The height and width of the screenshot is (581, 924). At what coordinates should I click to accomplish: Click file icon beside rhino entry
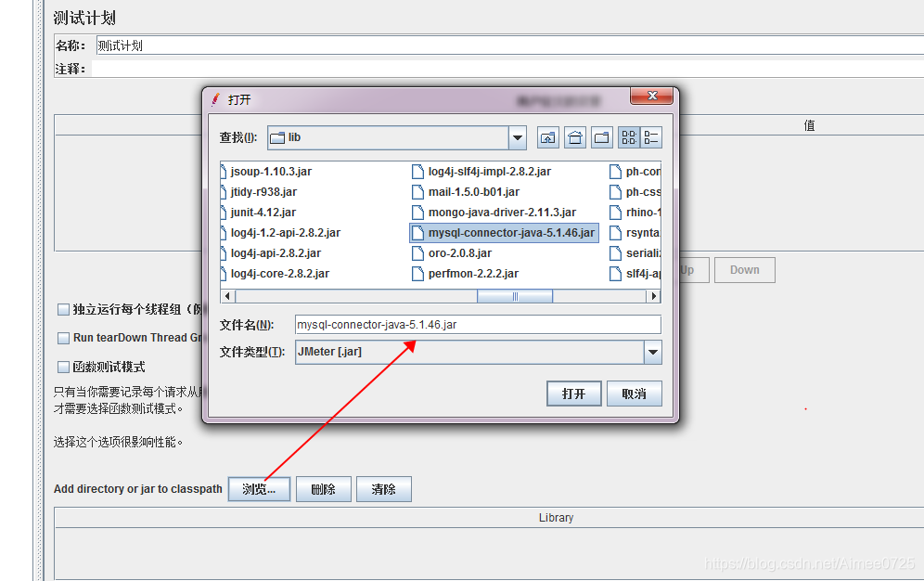615,213
